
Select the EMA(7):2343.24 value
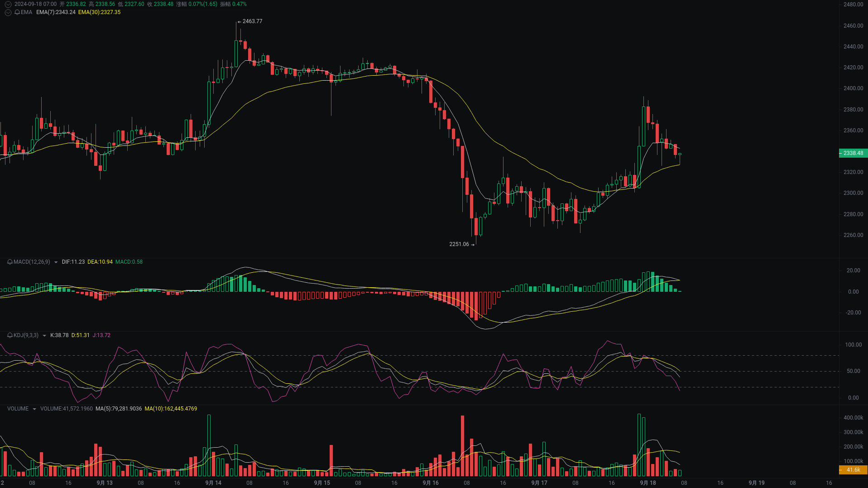point(56,12)
